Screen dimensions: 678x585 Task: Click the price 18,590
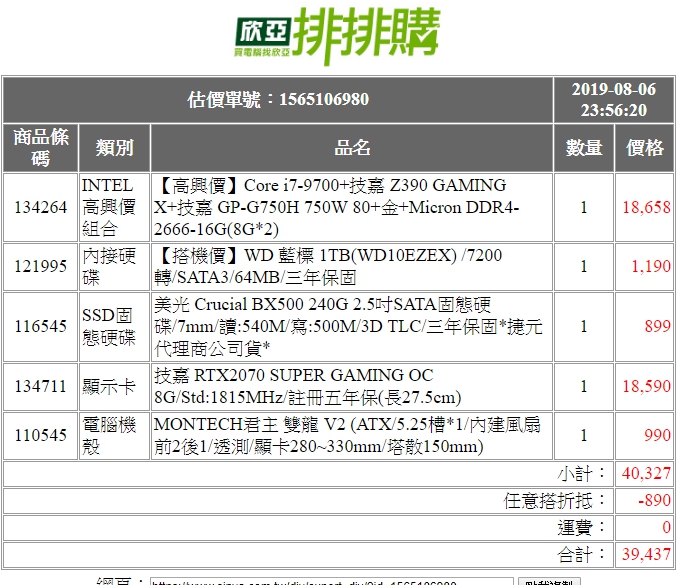tap(646, 387)
